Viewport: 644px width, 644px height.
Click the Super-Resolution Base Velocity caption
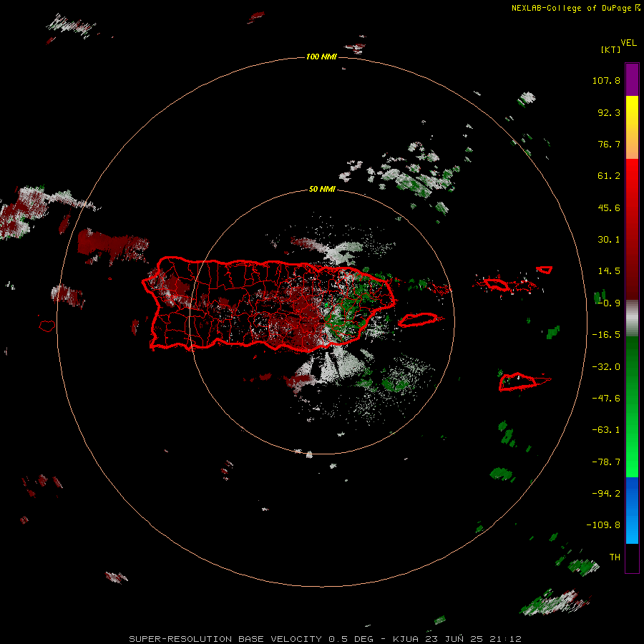pos(326,639)
